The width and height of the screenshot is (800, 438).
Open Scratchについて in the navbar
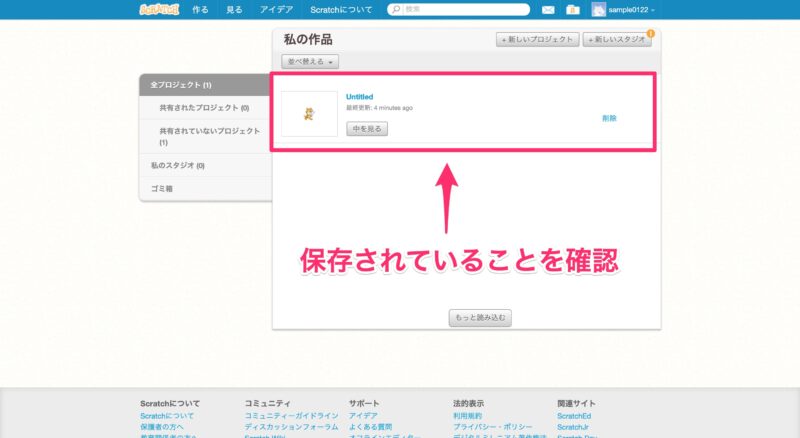[341, 10]
